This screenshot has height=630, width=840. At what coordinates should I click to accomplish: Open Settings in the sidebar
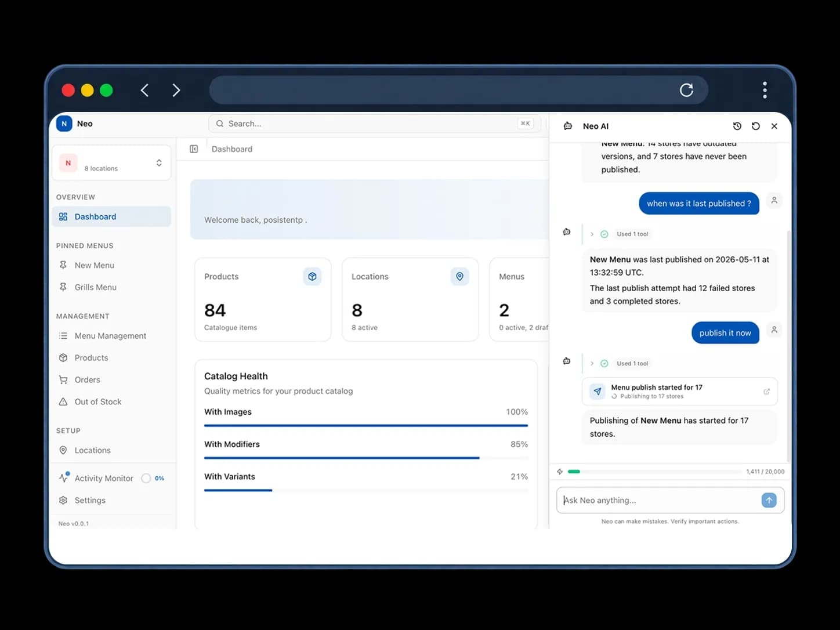112,500
